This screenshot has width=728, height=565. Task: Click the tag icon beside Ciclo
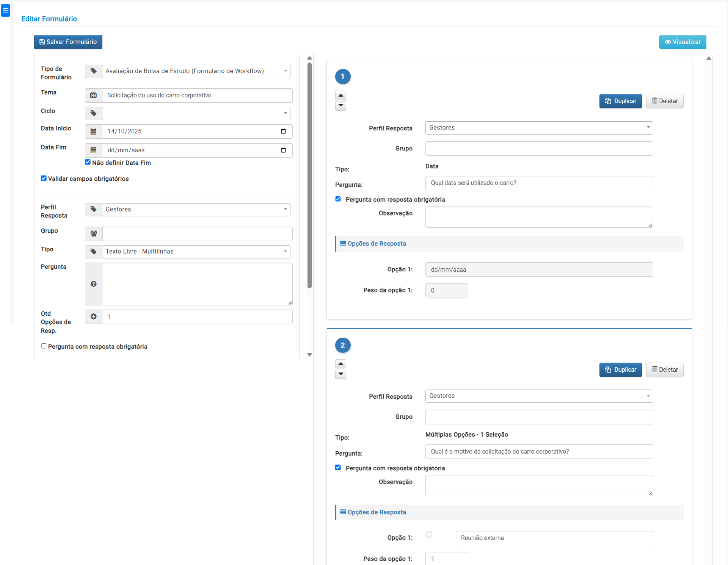[x=93, y=113]
